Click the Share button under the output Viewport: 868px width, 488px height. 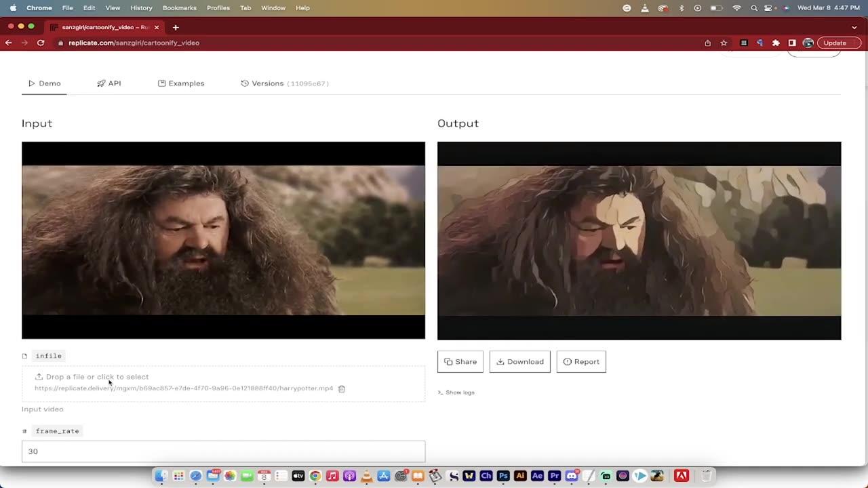(460, 362)
